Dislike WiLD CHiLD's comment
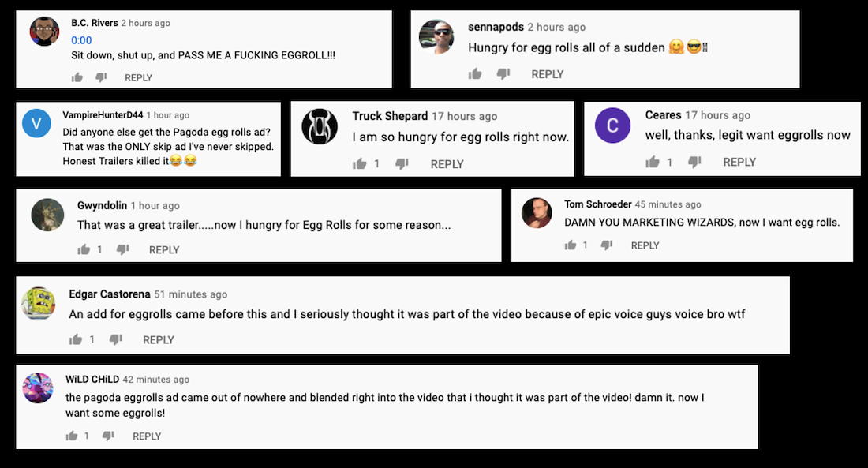Viewport: 868px width, 468px height. point(109,436)
